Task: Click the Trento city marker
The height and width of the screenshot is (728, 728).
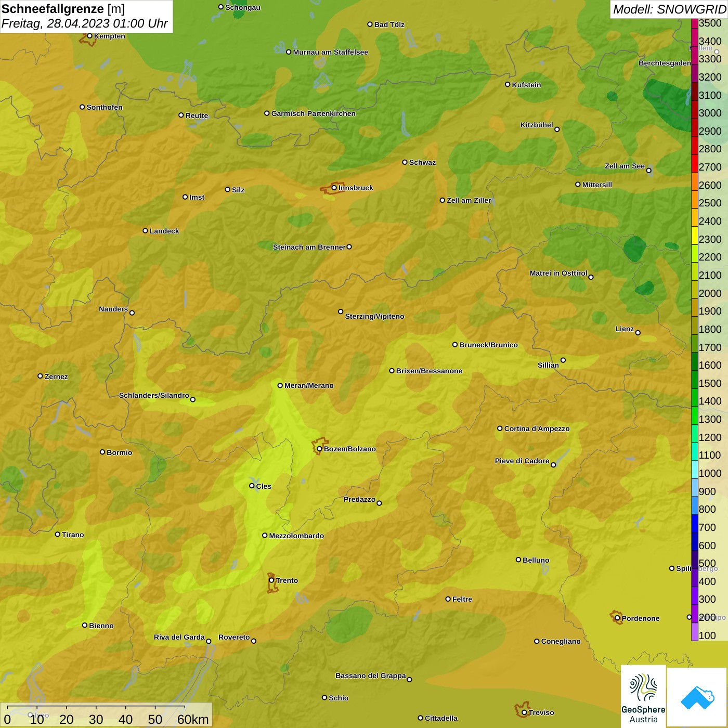Action: pyautogui.click(x=271, y=580)
